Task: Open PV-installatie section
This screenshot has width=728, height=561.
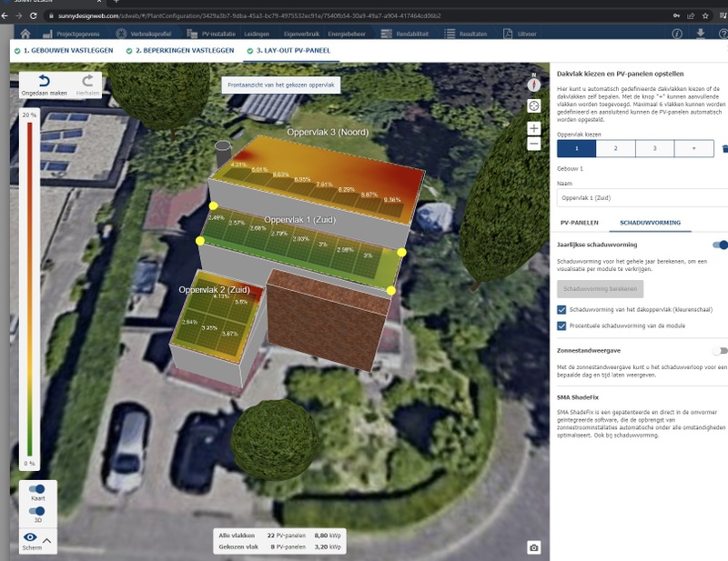Action: coord(211,34)
